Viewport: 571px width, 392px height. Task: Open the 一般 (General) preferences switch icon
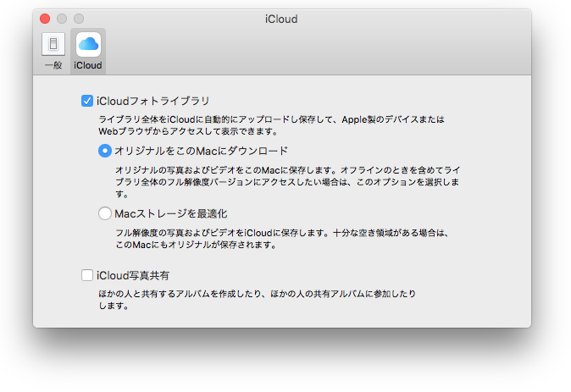pos(53,45)
